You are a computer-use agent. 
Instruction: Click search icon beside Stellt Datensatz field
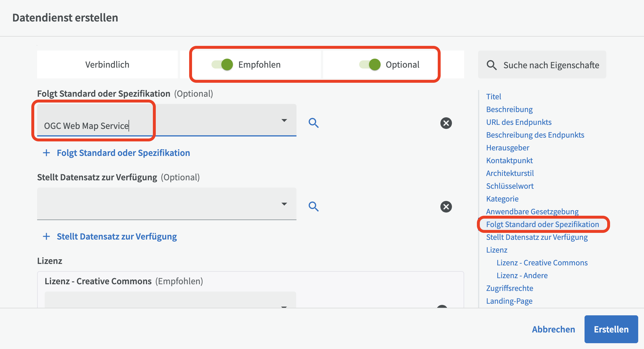[314, 207]
